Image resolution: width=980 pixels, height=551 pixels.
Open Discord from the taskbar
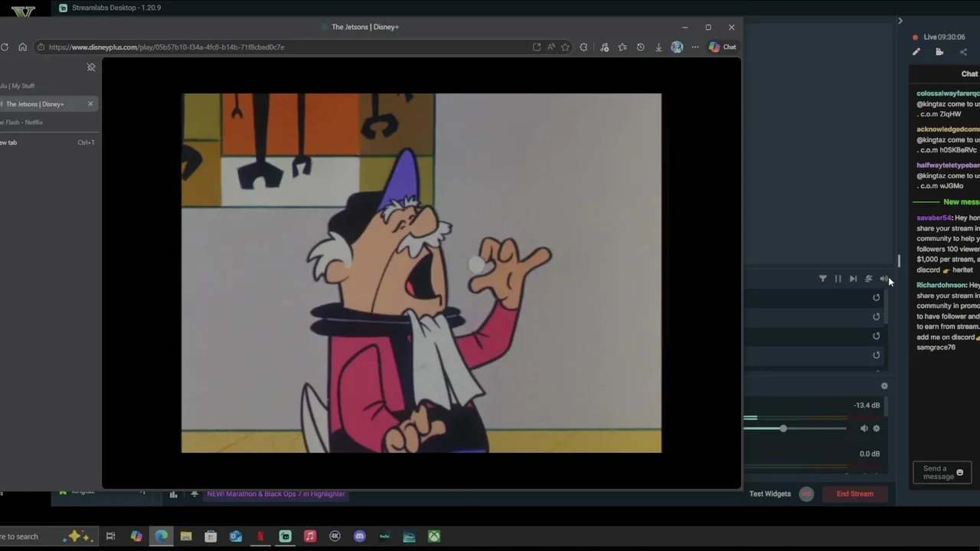point(360,536)
